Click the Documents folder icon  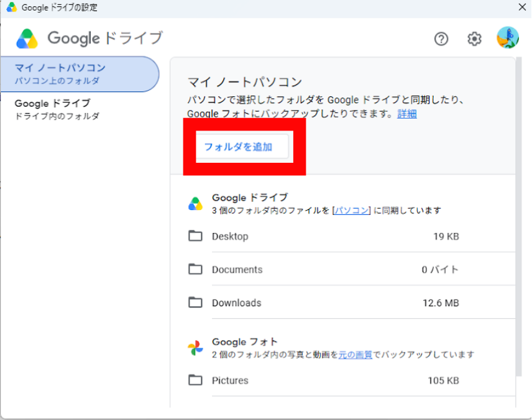click(195, 269)
